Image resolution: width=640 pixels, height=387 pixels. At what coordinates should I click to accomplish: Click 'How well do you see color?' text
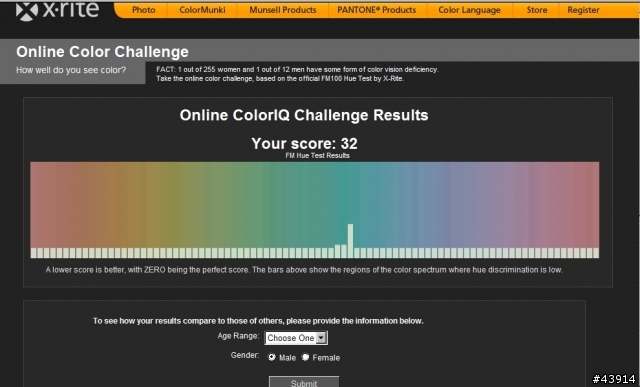point(71,70)
